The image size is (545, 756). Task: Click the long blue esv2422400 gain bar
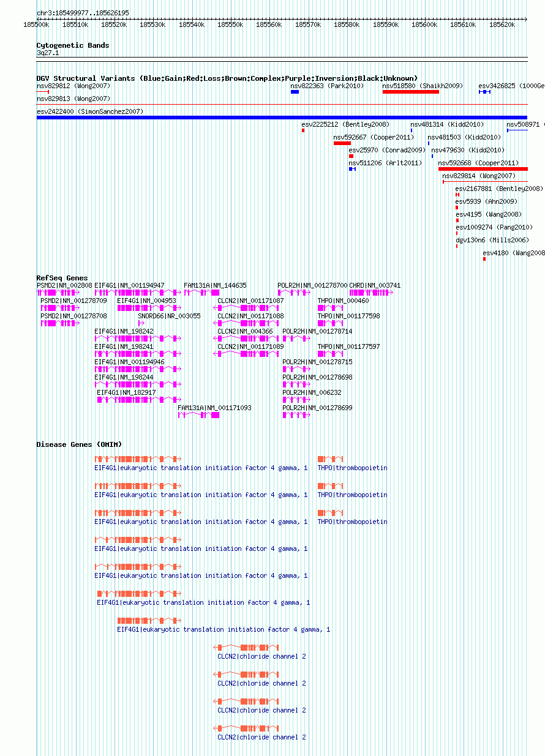pos(282,118)
